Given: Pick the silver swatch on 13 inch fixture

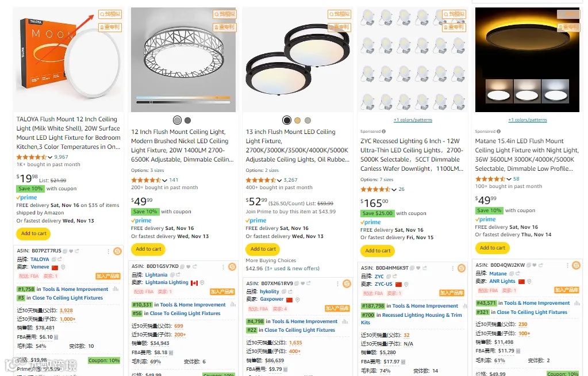Looking at the screenshot, I should click(x=308, y=121).
